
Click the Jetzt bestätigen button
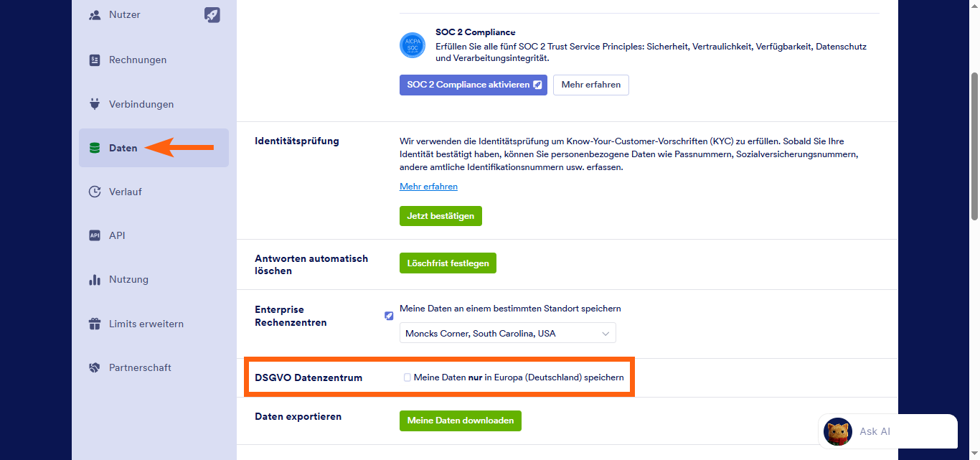440,216
